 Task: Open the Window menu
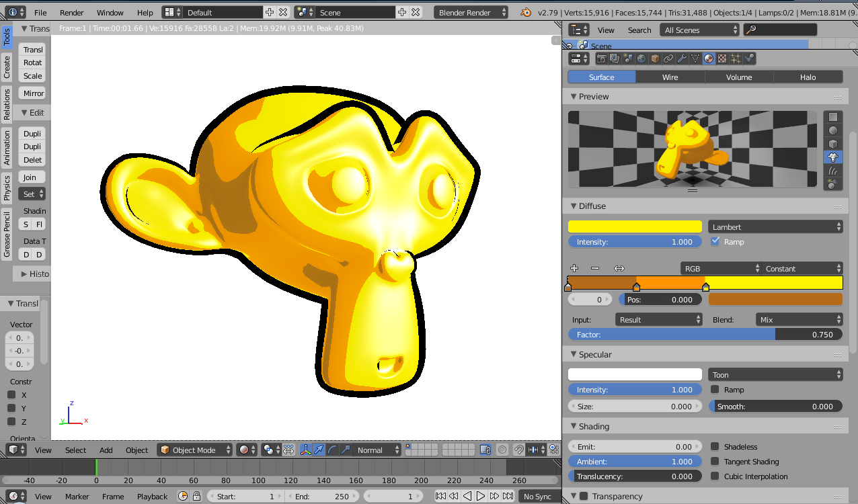click(110, 12)
